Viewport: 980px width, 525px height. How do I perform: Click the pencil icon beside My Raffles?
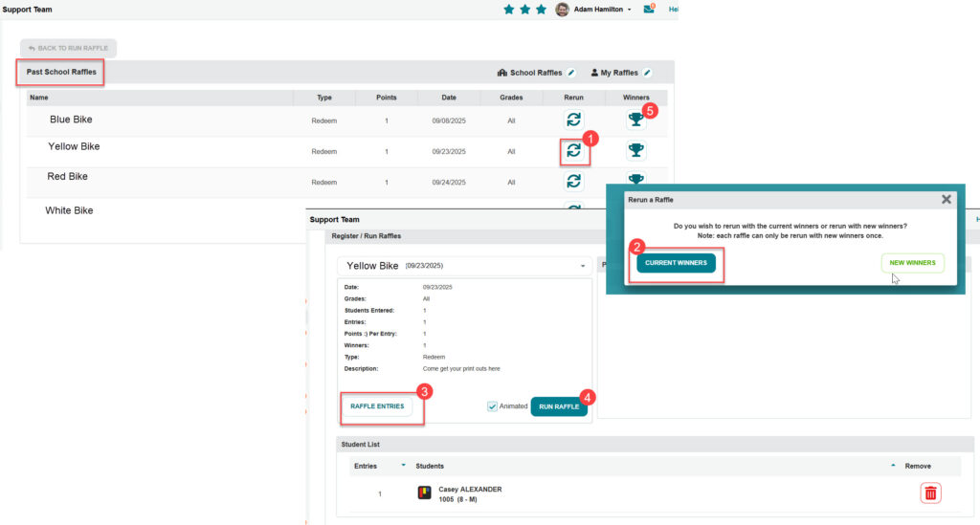click(647, 73)
